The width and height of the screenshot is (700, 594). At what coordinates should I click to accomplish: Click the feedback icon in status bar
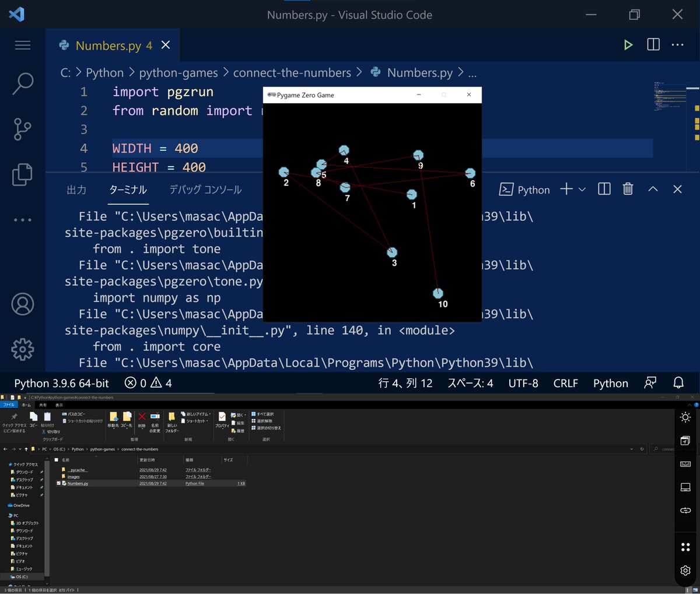[650, 382]
